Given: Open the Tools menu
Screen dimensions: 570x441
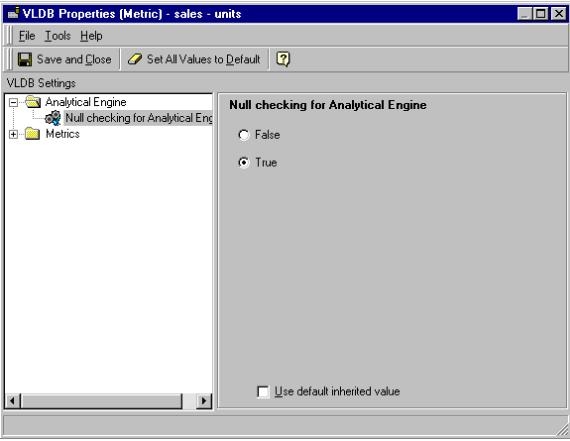Looking at the screenshot, I should (x=57, y=36).
